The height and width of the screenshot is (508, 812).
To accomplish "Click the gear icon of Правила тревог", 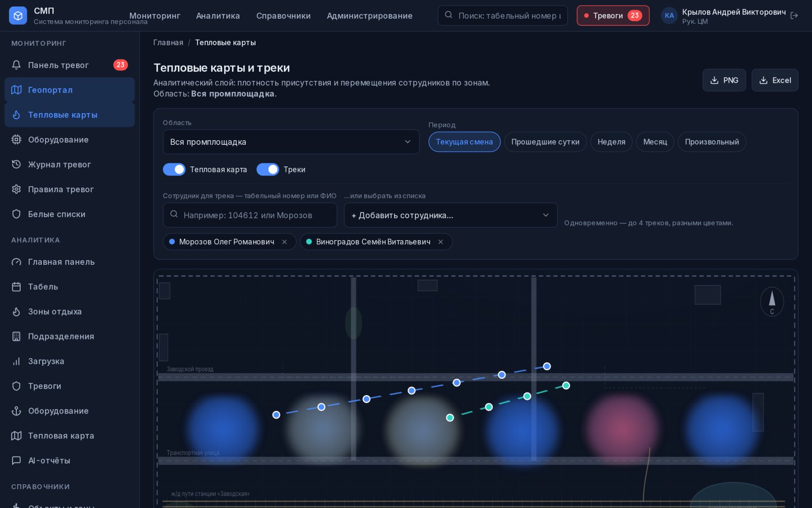I will [16, 189].
